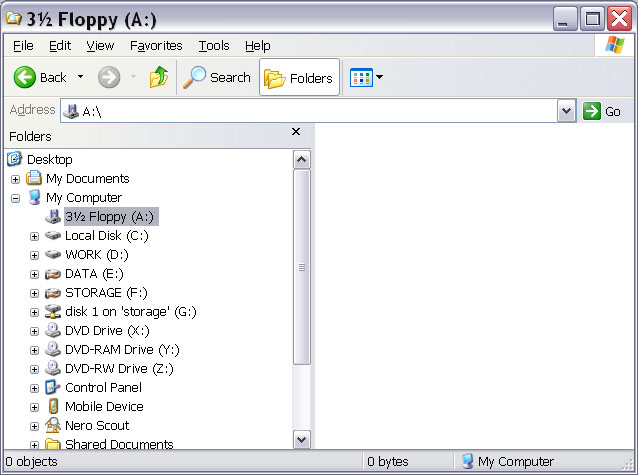638x475 pixels.
Task: Click the green Go arrow button
Action: point(592,111)
